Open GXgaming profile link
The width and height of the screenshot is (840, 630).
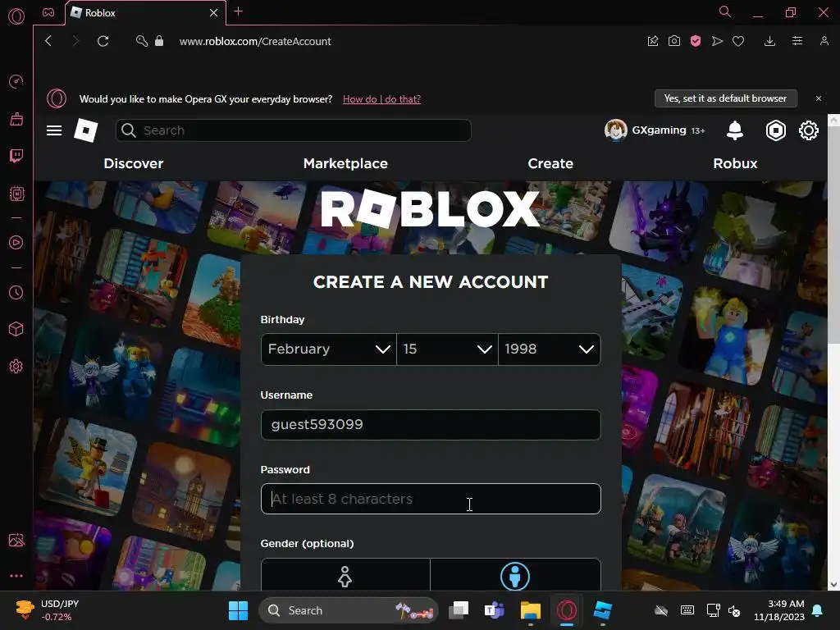(x=654, y=130)
